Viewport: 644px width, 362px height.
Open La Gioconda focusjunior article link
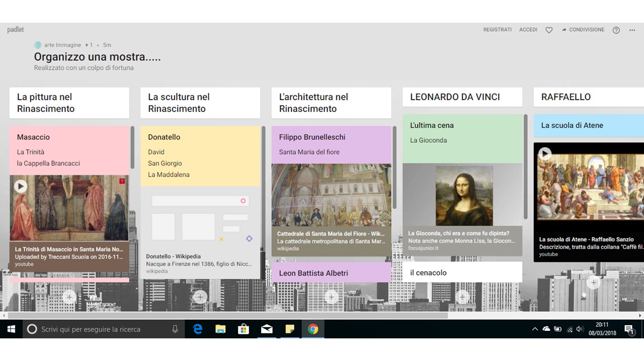point(462,241)
